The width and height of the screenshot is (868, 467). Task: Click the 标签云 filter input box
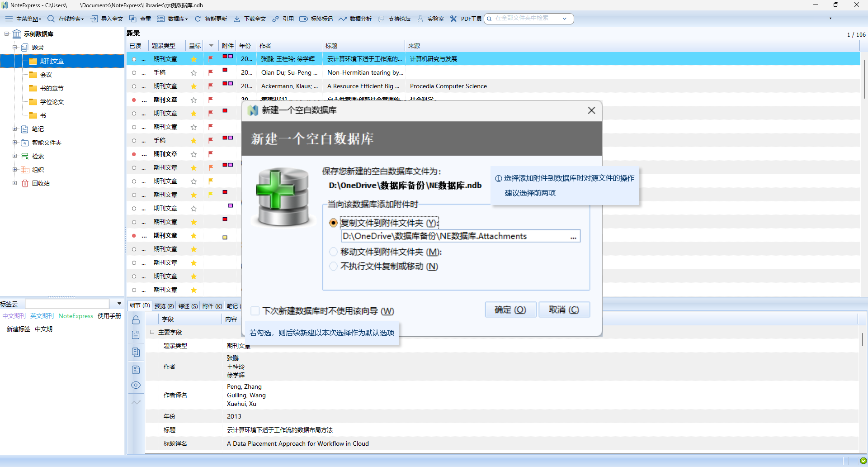[x=67, y=304]
